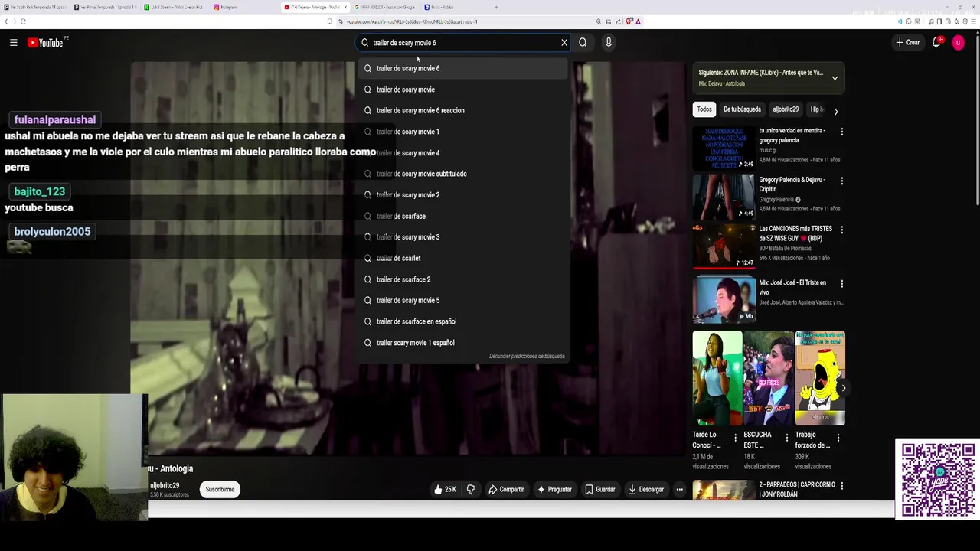This screenshot has width=980, height=551.
Task: Switch to the South Park browser tab
Action: (34, 7)
